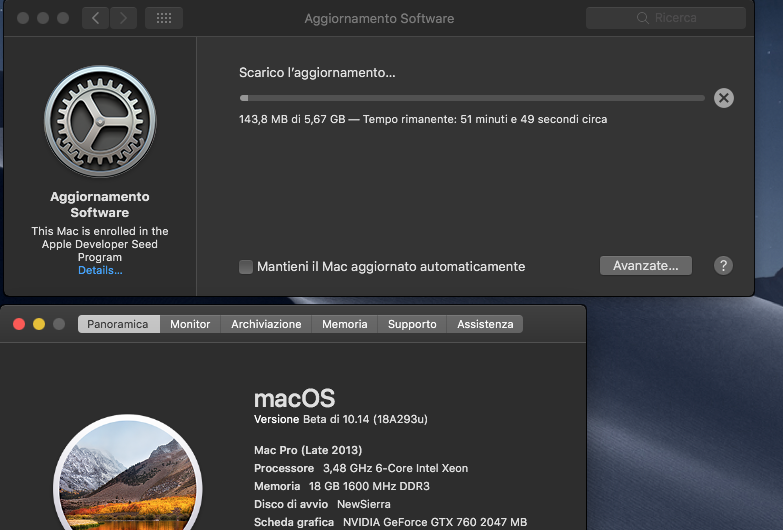Click the Software Update gear icon

pos(100,121)
